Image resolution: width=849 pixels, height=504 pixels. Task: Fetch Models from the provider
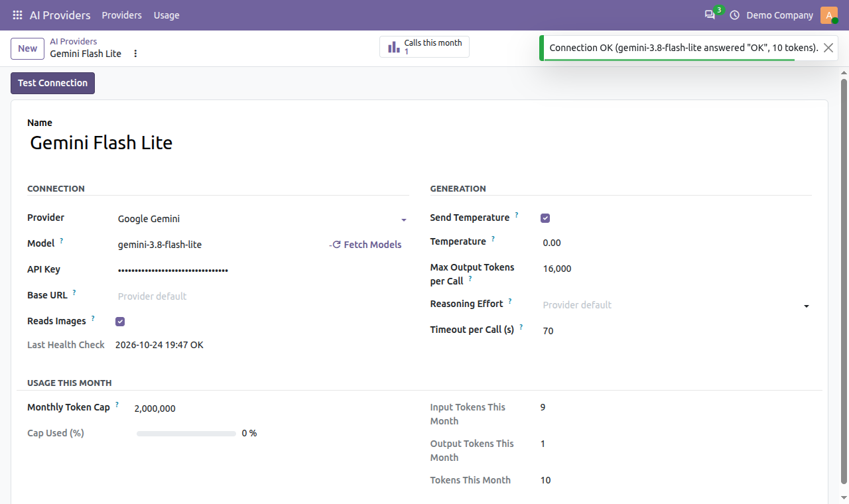pyautogui.click(x=365, y=245)
